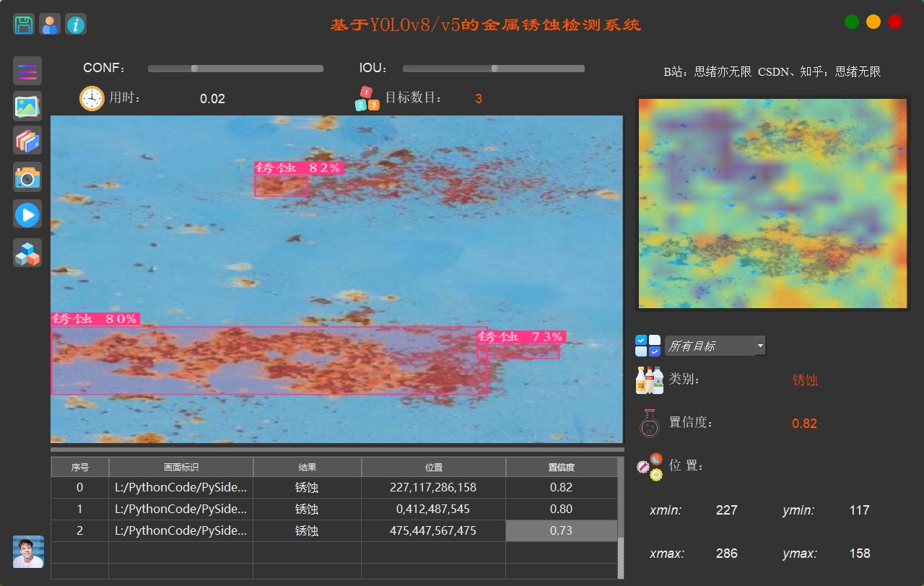Screen dimensions: 924x586
Task: Click the video play detection icon
Action: (27, 214)
